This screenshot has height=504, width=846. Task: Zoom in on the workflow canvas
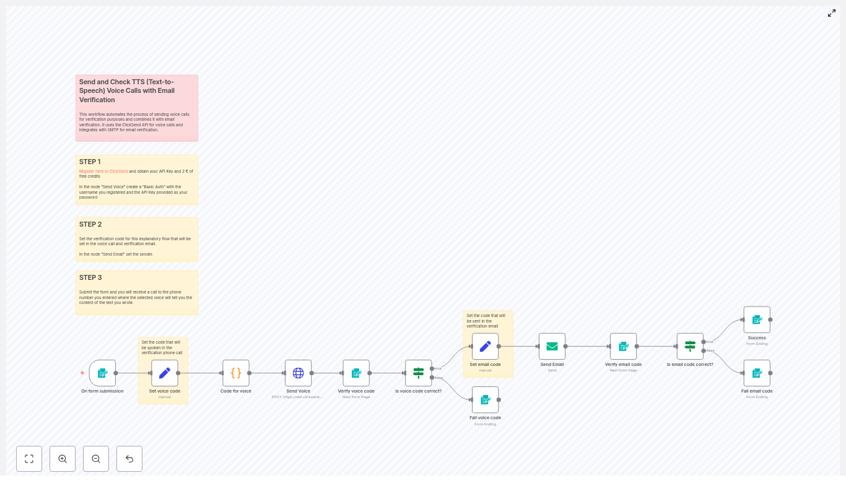(x=63, y=459)
